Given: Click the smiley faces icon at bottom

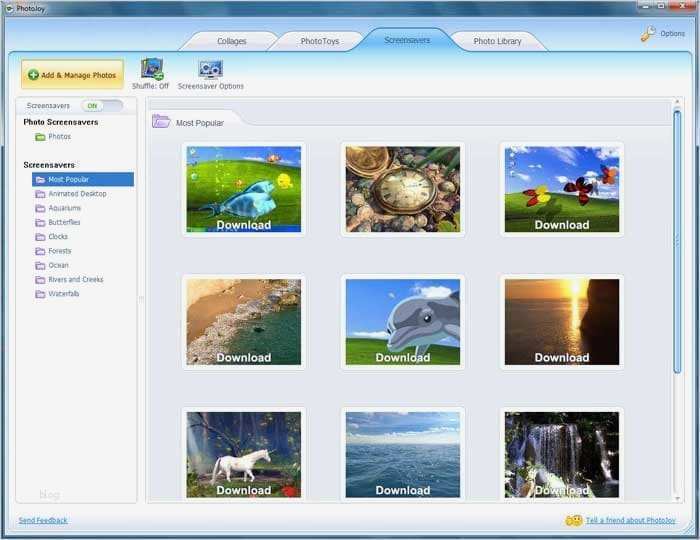Looking at the screenshot, I should (x=574, y=520).
